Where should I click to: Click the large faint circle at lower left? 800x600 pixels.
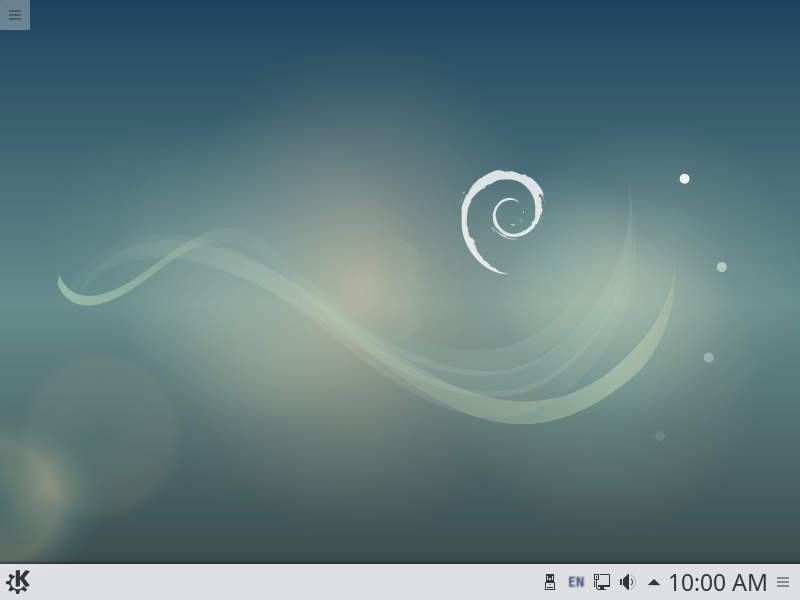[x=100, y=432]
